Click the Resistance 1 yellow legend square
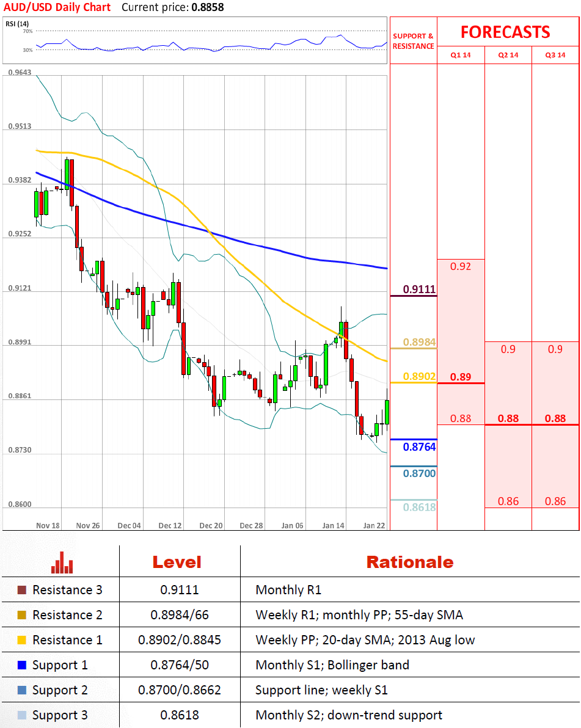 pyautogui.click(x=22, y=640)
